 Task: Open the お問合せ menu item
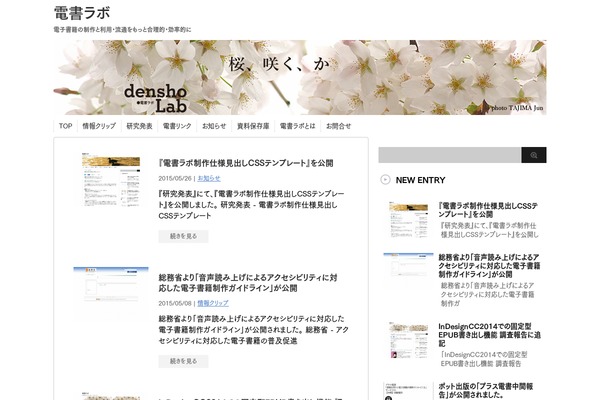[338, 126]
